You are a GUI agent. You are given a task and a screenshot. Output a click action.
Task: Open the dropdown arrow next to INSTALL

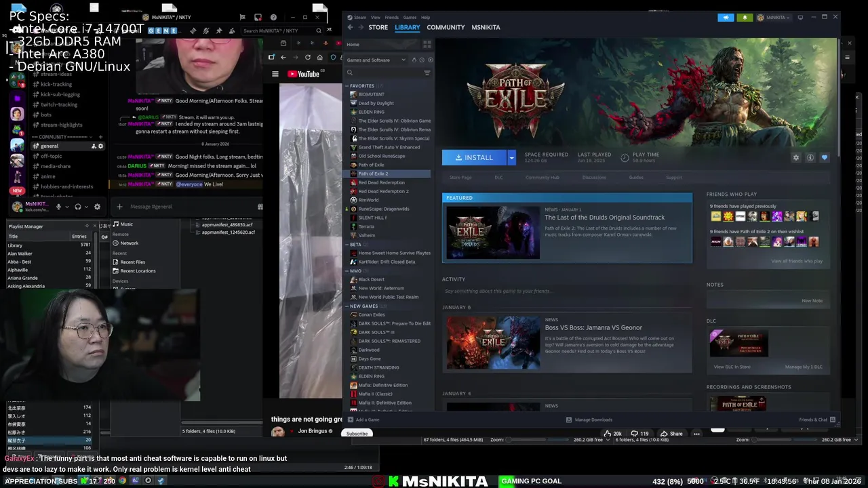pos(512,157)
